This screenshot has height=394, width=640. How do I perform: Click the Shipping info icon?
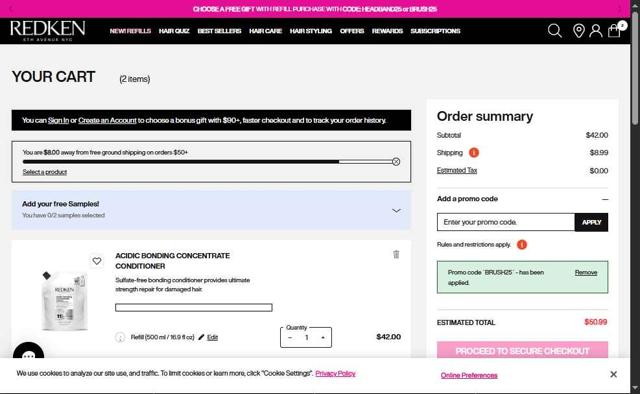pyautogui.click(x=473, y=152)
